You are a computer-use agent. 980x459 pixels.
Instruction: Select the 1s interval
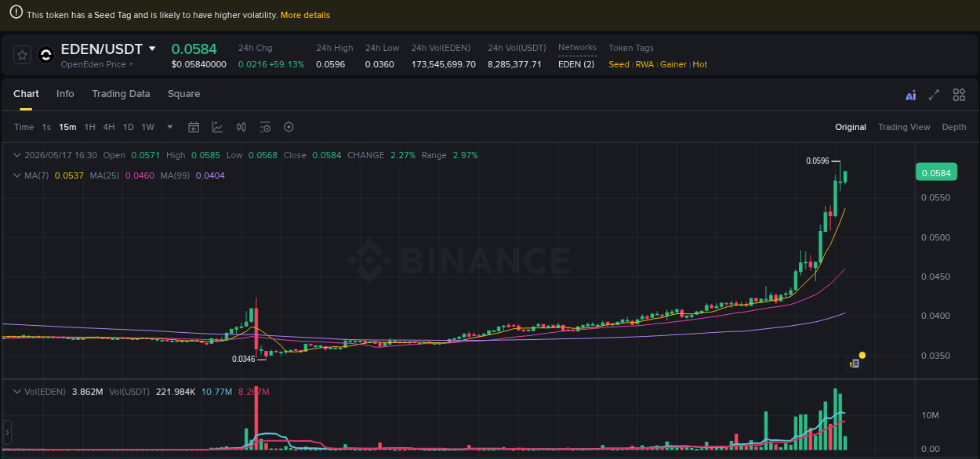tap(46, 127)
